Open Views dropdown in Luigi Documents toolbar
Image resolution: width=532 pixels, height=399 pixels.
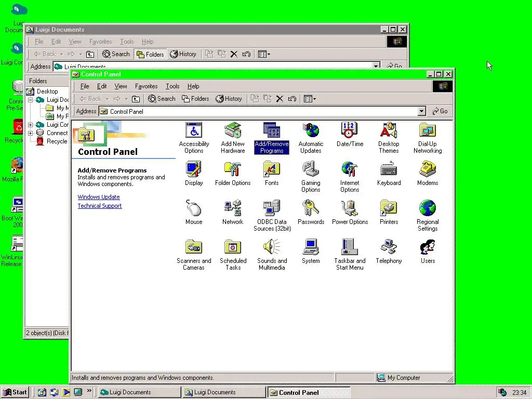pyautogui.click(x=264, y=54)
